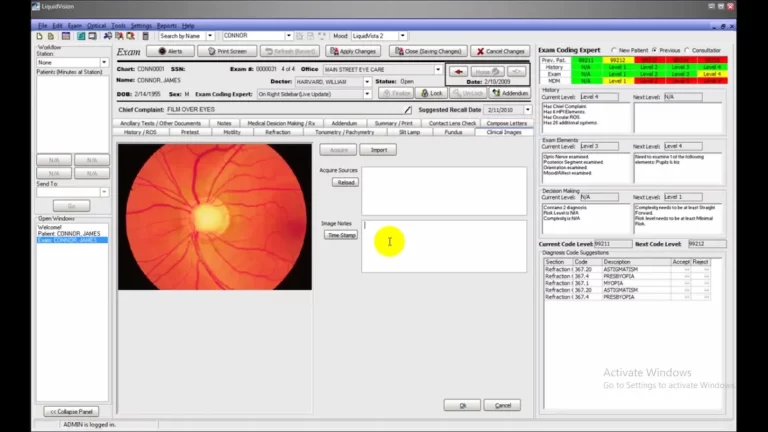Expand the Office Main Street Eye Care dropdown
The width and height of the screenshot is (768, 432).
438,70
